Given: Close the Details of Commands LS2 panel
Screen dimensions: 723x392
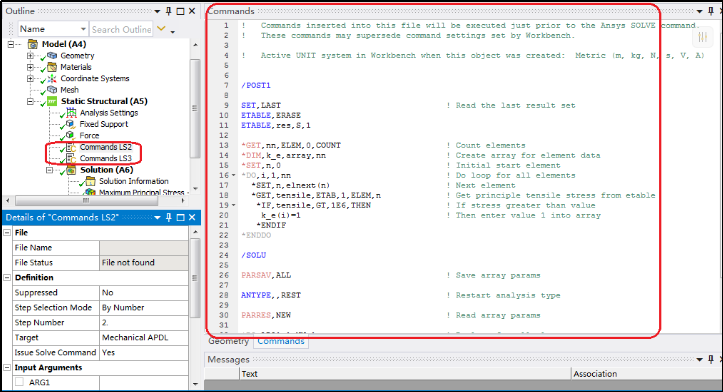Looking at the screenshot, I should [192, 217].
